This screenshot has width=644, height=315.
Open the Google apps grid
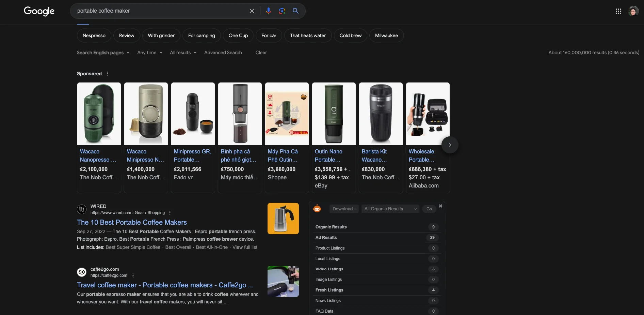tap(618, 11)
